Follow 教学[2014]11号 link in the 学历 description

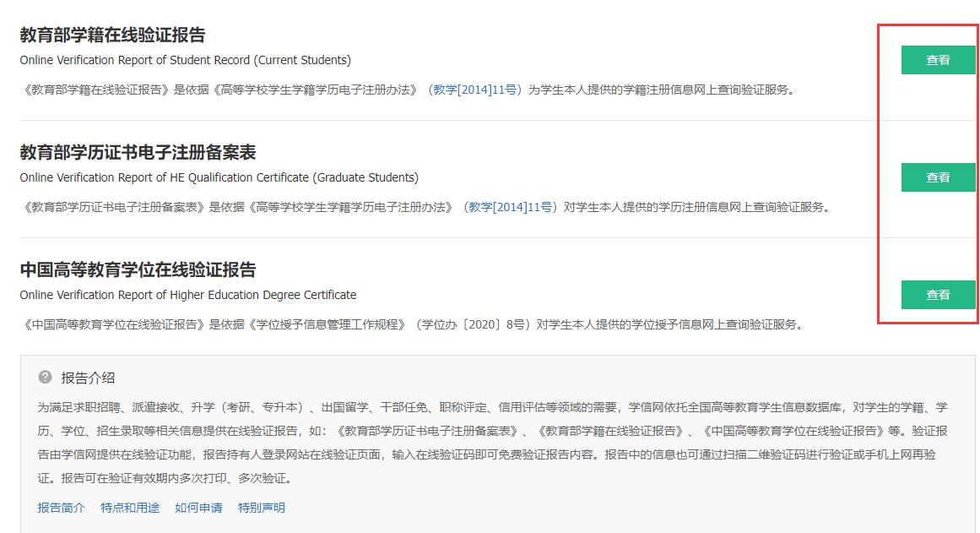coord(511,207)
